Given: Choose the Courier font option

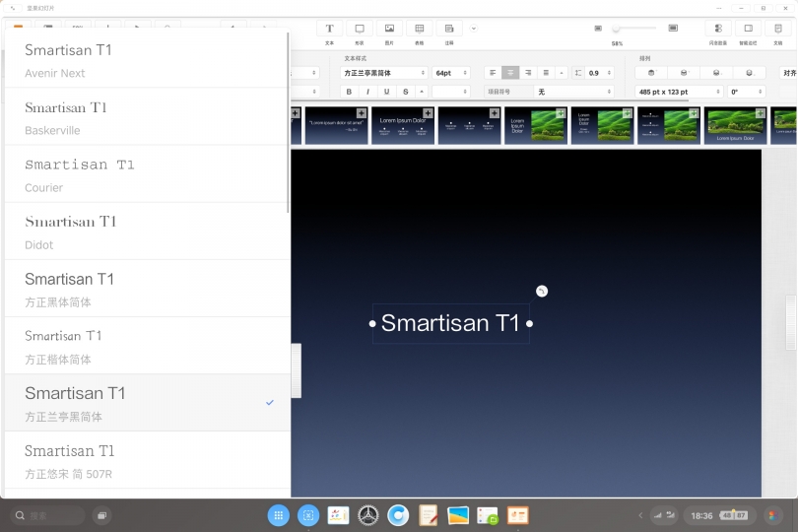Looking at the screenshot, I should [147, 174].
